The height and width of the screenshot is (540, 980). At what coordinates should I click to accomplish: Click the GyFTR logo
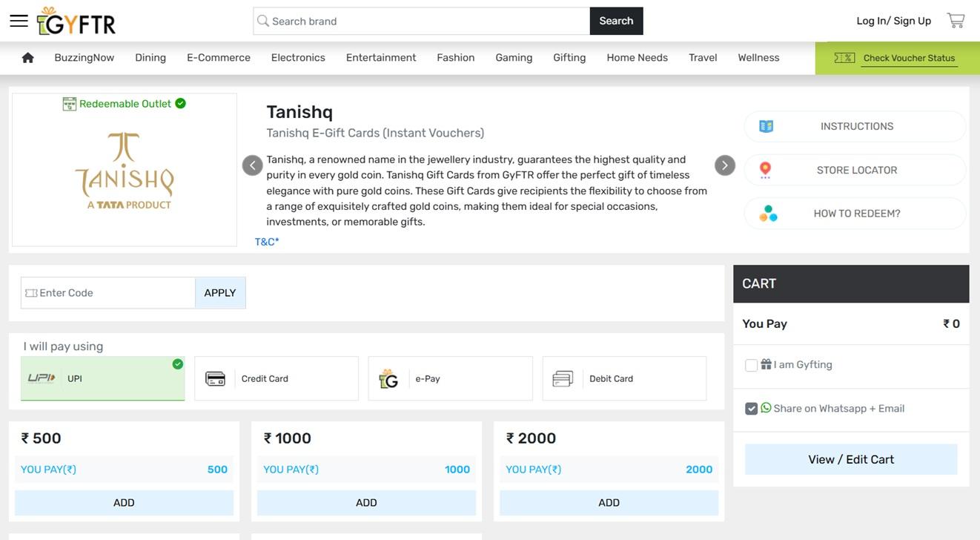coord(76,22)
